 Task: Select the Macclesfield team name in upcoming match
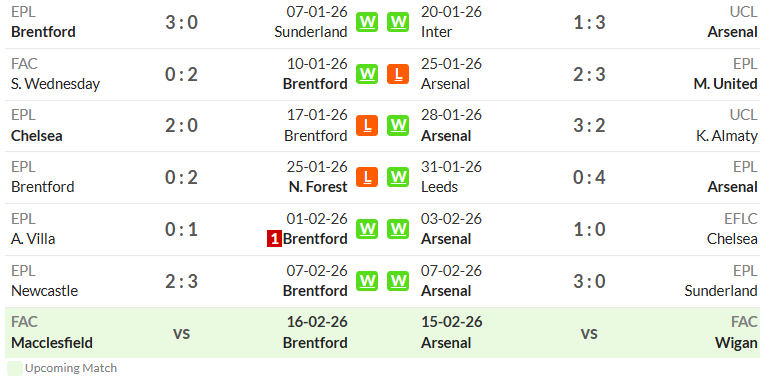tap(52, 343)
